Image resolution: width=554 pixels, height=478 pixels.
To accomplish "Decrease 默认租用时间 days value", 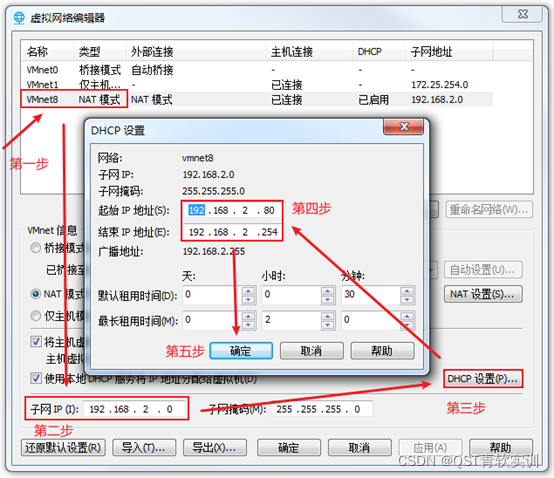I will pos(248,299).
